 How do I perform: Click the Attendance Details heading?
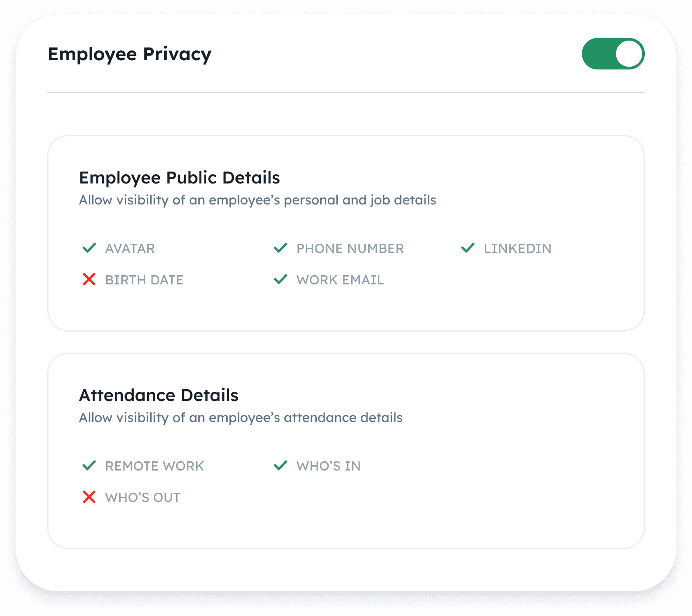159,395
